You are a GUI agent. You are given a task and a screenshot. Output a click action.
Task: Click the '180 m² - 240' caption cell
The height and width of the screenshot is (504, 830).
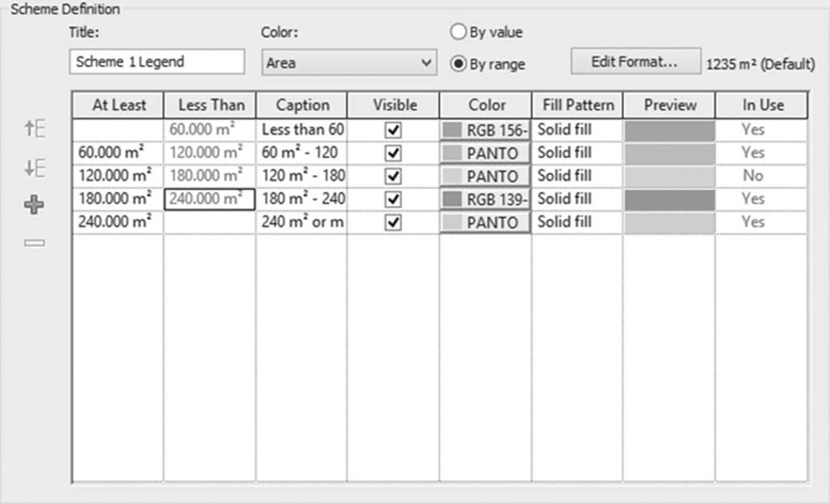[302, 199]
